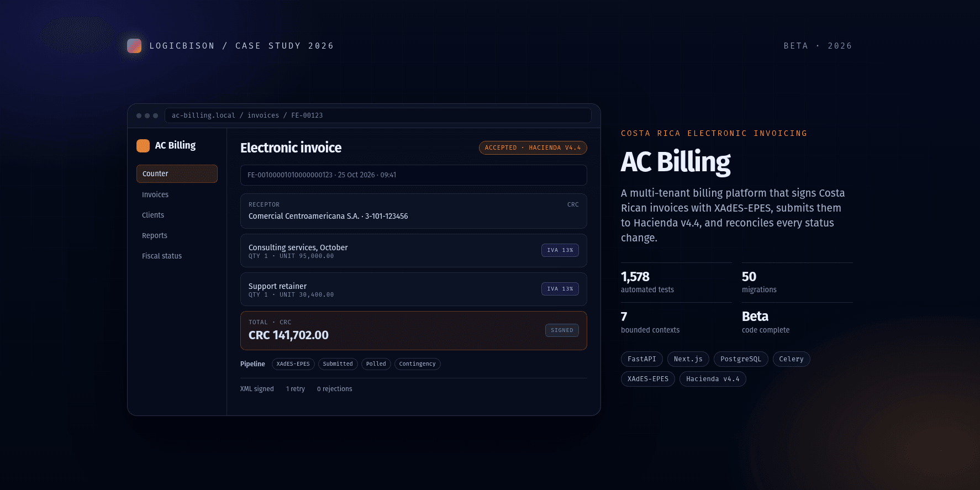980x490 pixels.
Task: Click IVA 13% badge on Support retainer
Action: (x=560, y=289)
